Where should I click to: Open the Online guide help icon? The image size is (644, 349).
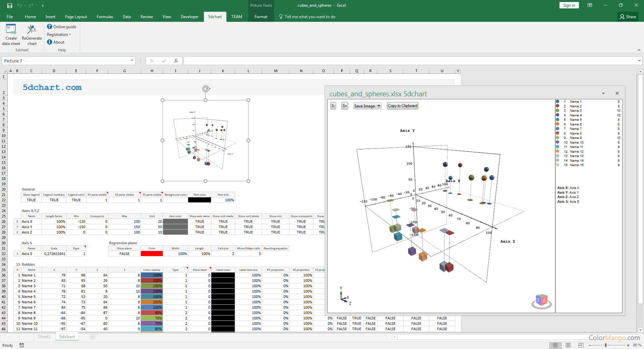tap(50, 27)
